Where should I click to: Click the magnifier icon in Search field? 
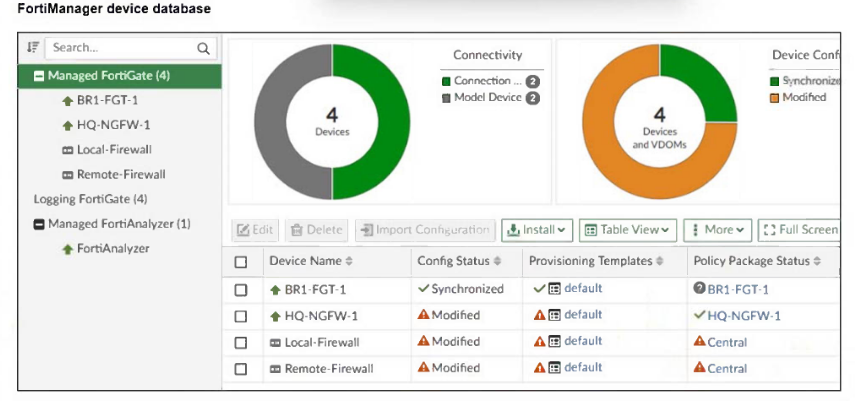pos(203,49)
